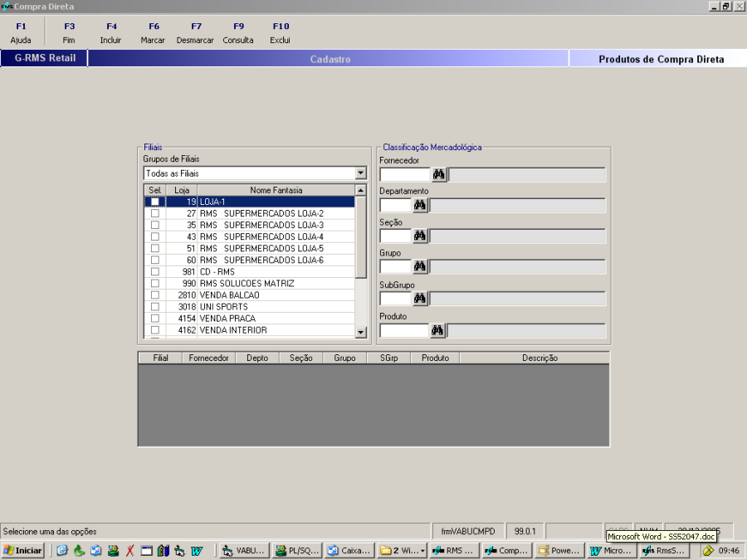Click the system tray icon beside clock
Image resolution: width=747 pixels, height=560 pixels.
(x=709, y=551)
